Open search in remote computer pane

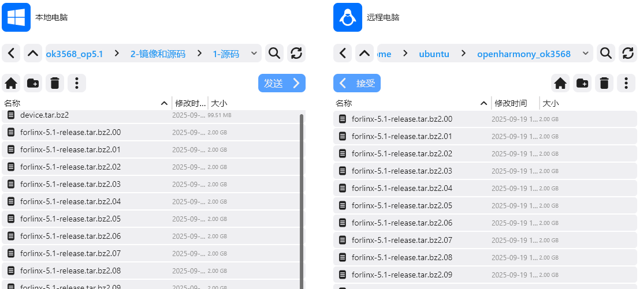(606, 53)
